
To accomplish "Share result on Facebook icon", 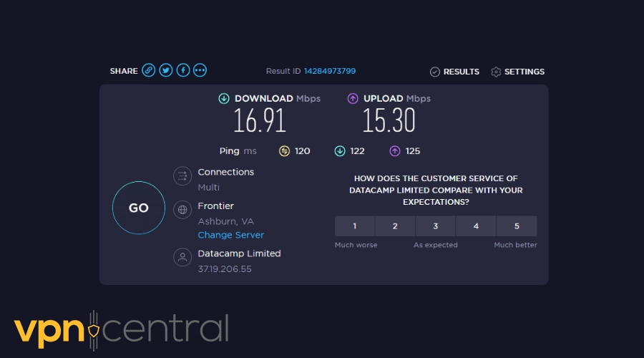I will [x=183, y=70].
